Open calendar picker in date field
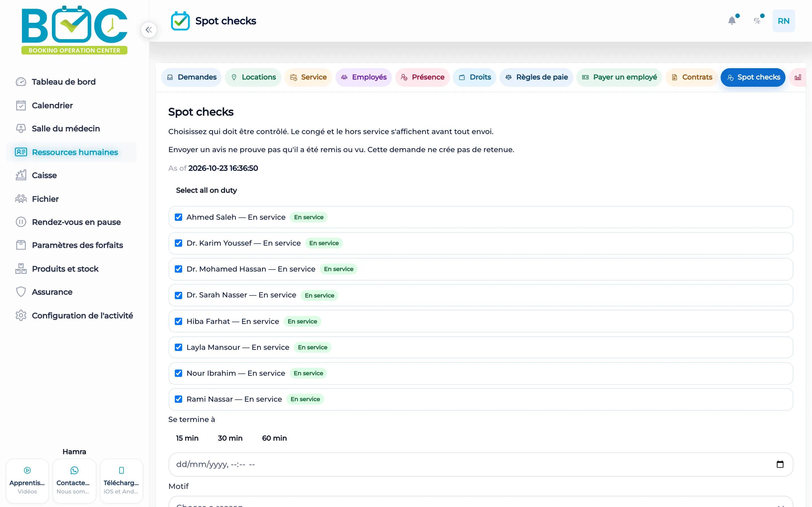The image size is (812, 507). point(780,464)
